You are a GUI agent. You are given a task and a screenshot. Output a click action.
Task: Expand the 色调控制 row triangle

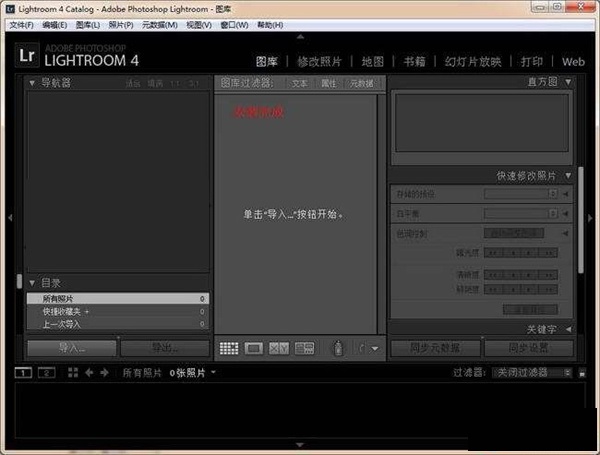[566, 233]
